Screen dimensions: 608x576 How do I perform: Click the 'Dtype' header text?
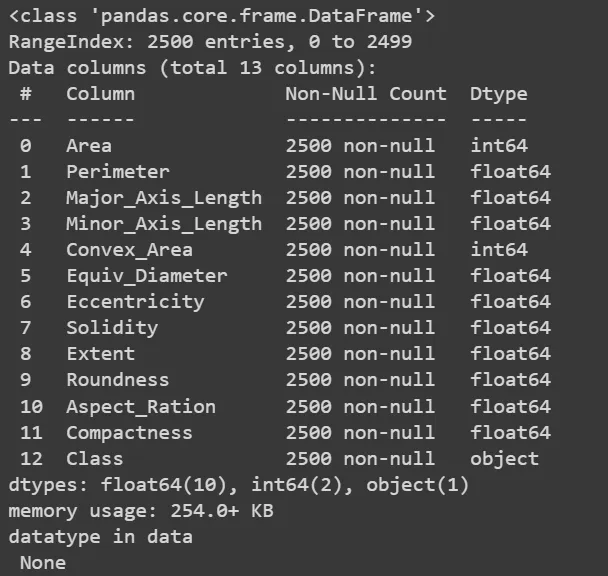point(498,94)
